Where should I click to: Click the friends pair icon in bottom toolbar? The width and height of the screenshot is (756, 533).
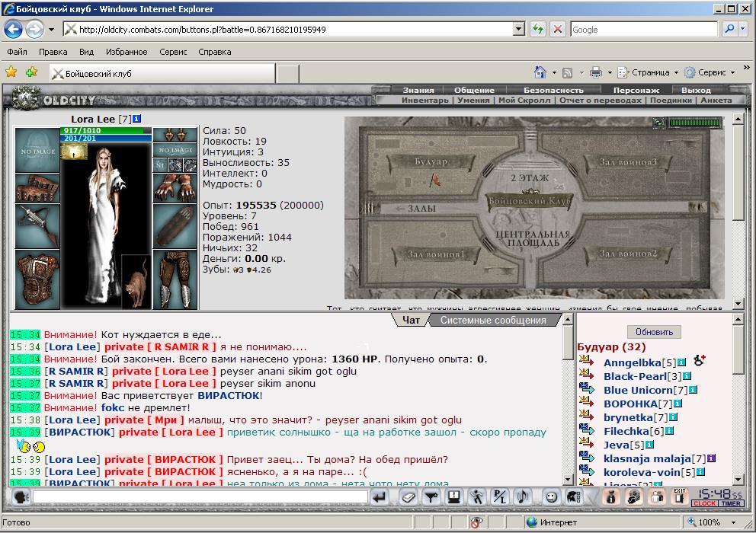point(656,496)
